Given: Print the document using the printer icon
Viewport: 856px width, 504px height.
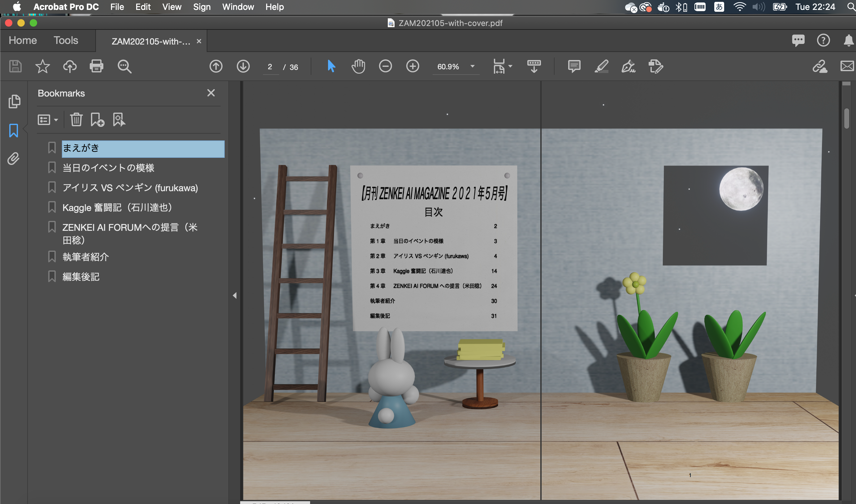Looking at the screenshot, I should click(97, 66).
